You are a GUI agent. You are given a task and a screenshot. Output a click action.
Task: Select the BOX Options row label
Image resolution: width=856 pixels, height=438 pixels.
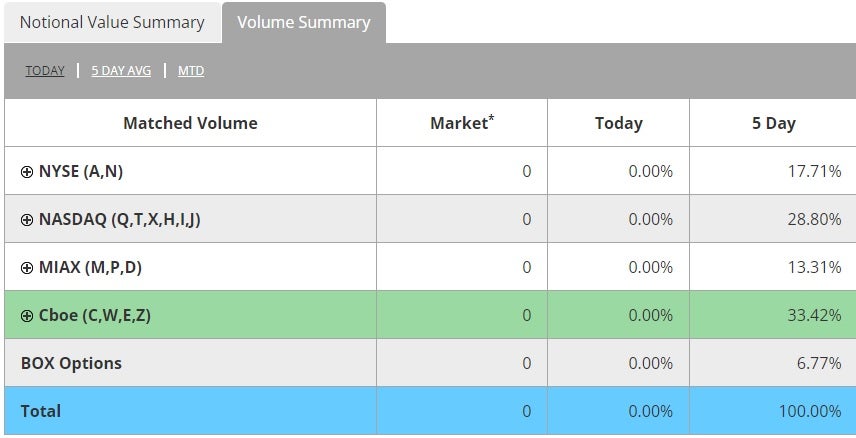pos(71,363)
